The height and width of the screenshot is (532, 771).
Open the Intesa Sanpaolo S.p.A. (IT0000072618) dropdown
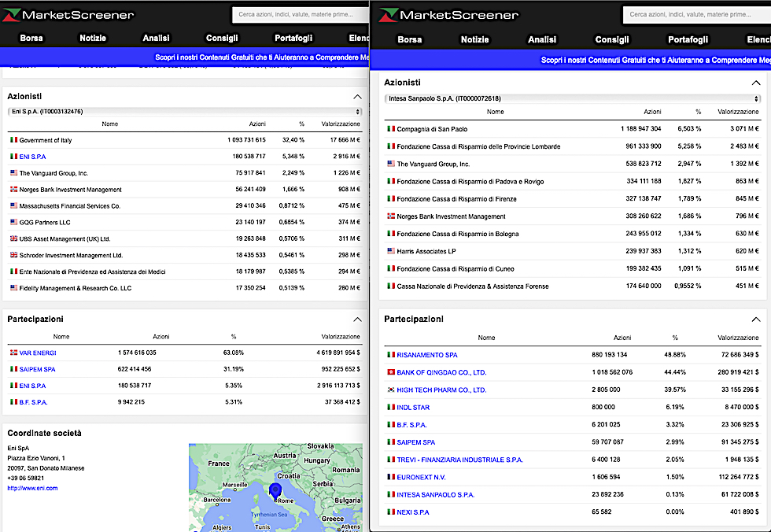(573, 98)
